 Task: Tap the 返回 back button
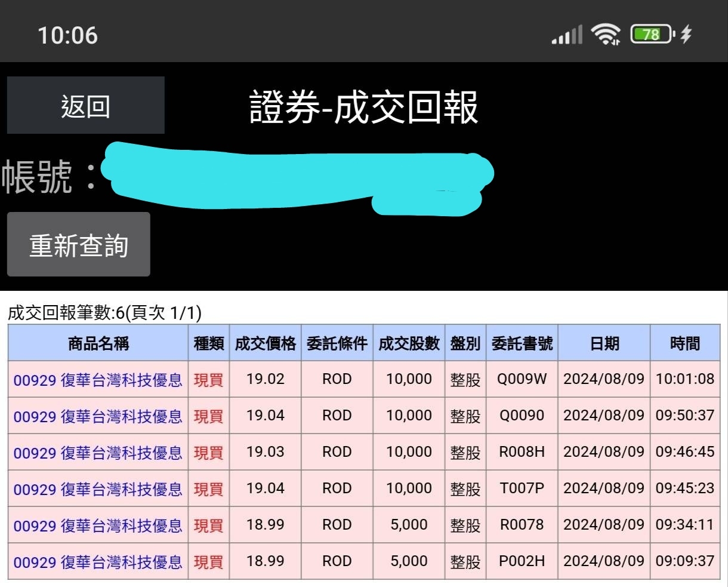(x=85, y=105)
